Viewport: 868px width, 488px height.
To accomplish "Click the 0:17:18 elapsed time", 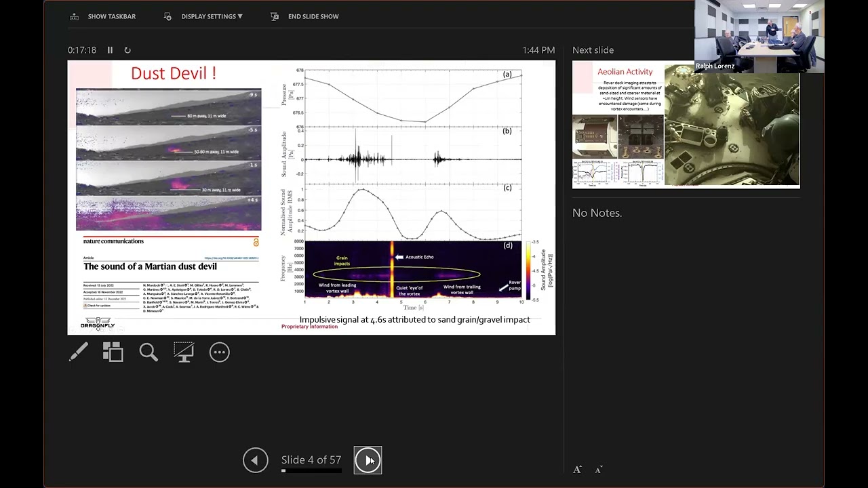I will pyautogui.click(x=82, y=50).
